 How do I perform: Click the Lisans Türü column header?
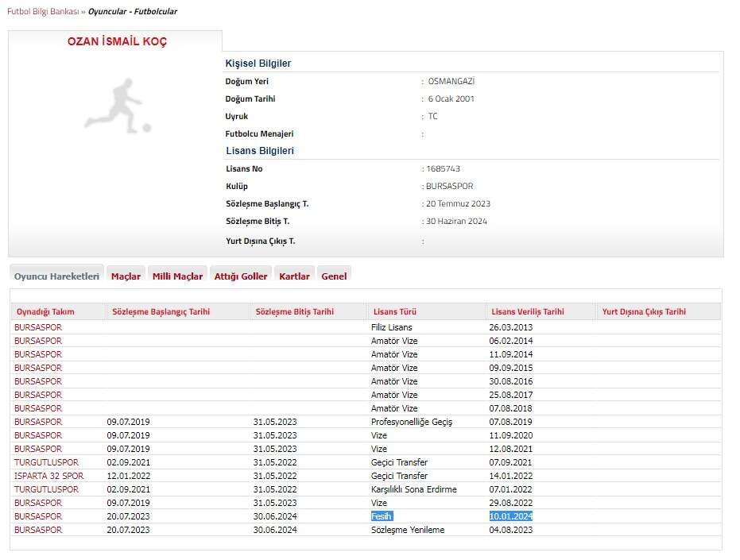(393, 312)
